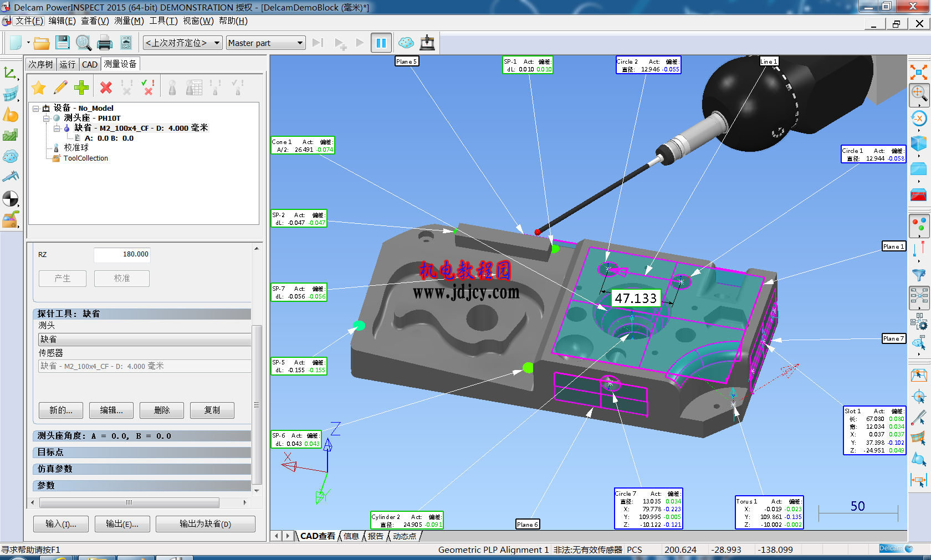Screen dimensions: 931x560
Task: Click the orange shape icon in left sidebar
Action: point(10,115)
